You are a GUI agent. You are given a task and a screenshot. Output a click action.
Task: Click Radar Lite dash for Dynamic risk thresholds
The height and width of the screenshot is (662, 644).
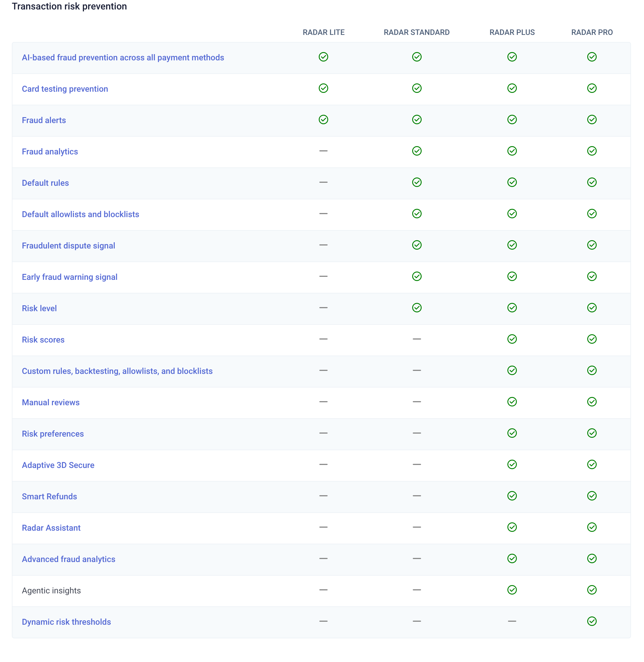[x=323, y=621]
